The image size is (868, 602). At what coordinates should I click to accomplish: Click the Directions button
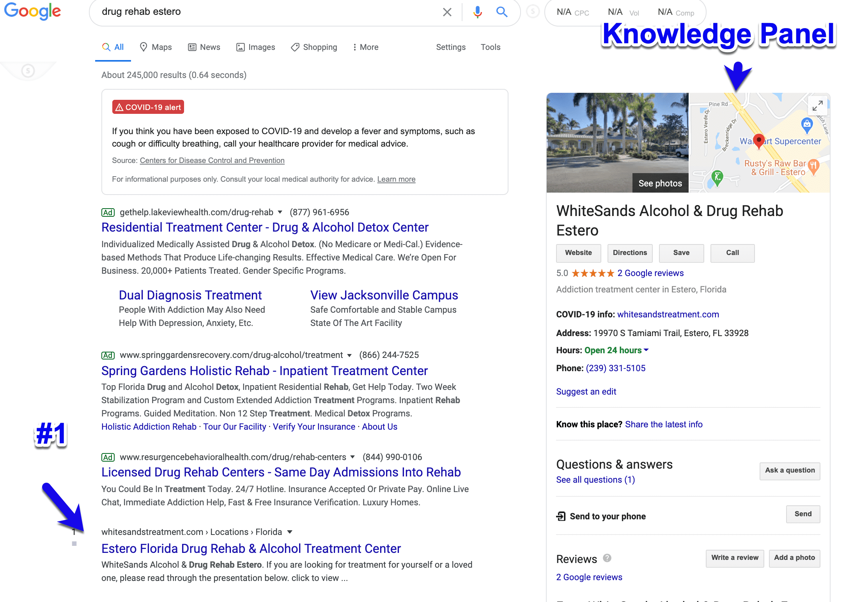click(630, 253)
